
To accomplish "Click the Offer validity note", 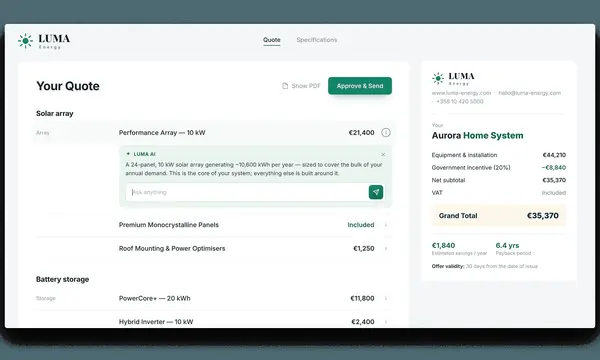I will tap(485, 266).
